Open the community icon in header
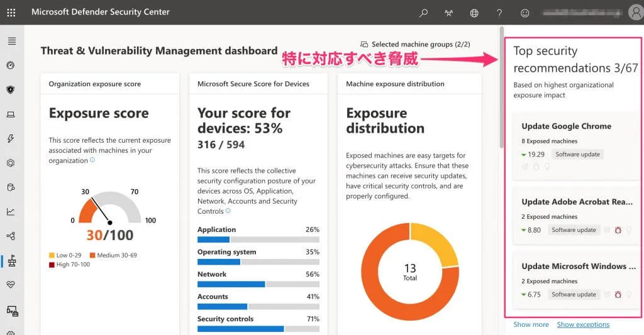Viewport: 644px width, 335px height. click(448, 13)
